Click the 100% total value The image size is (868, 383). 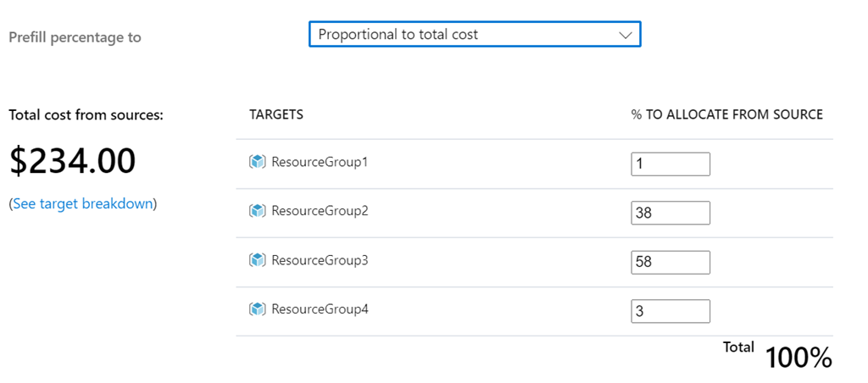click(798, 358)
